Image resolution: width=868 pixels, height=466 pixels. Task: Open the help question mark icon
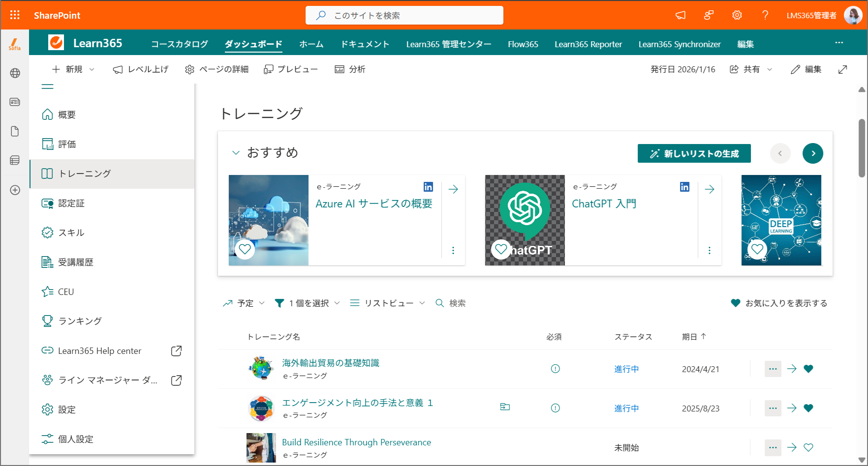coord(765,15)
